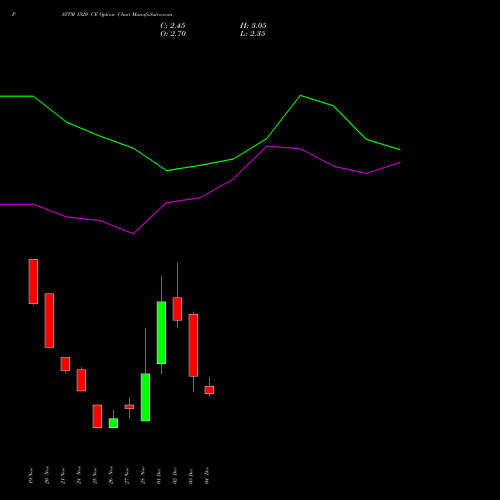Click the green candlestick above 28 Nov
The image size is (500, 500).
coord(145,397)
